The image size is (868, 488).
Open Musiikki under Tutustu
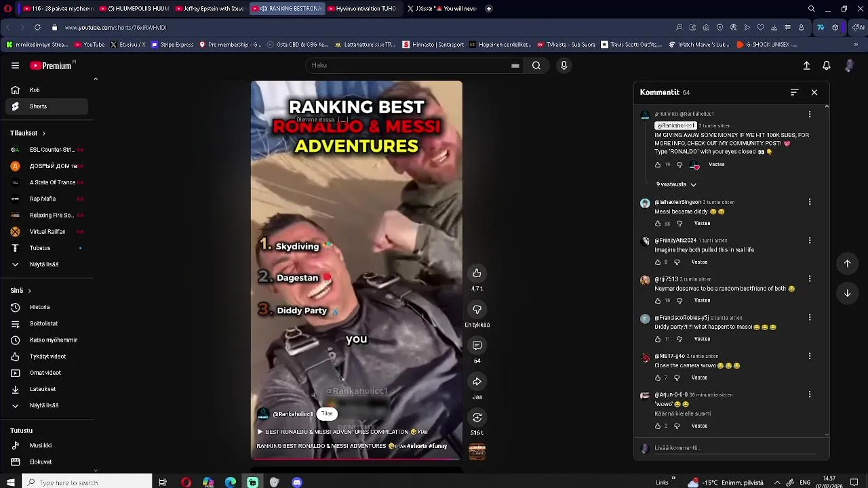pyautogui.click(x=47, y=445)
